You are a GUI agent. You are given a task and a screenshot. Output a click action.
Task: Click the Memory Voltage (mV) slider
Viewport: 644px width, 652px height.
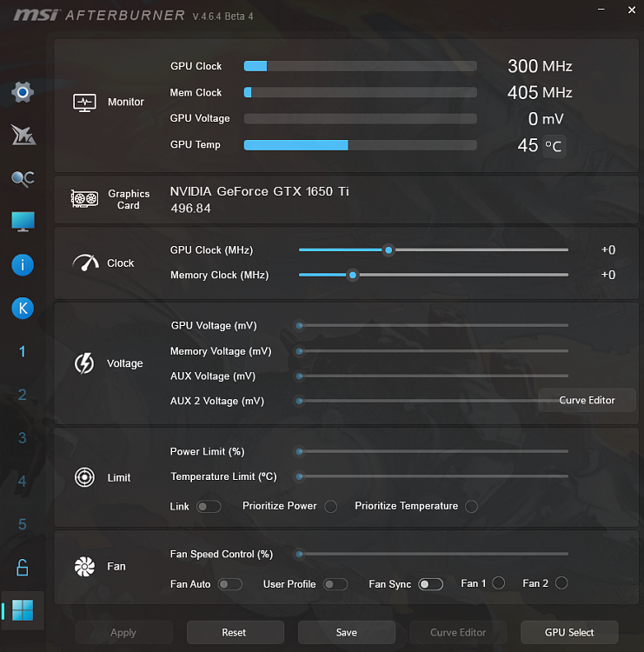(x=433, y=351)
